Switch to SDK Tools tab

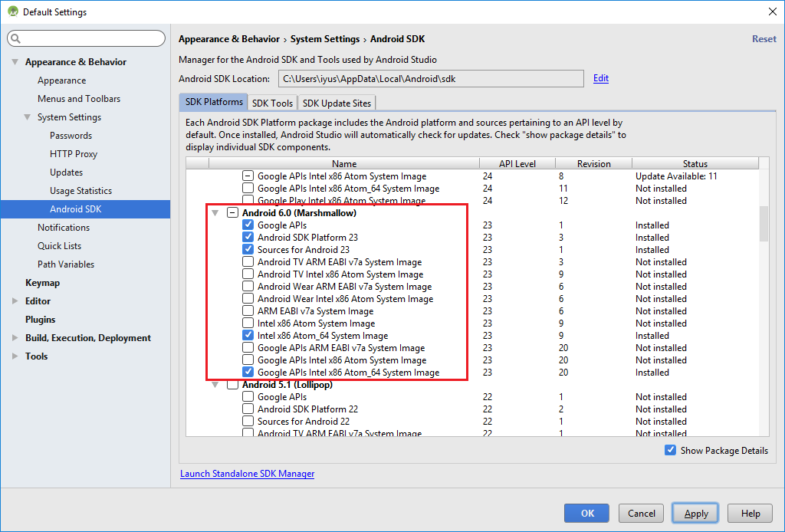point(272,103)
